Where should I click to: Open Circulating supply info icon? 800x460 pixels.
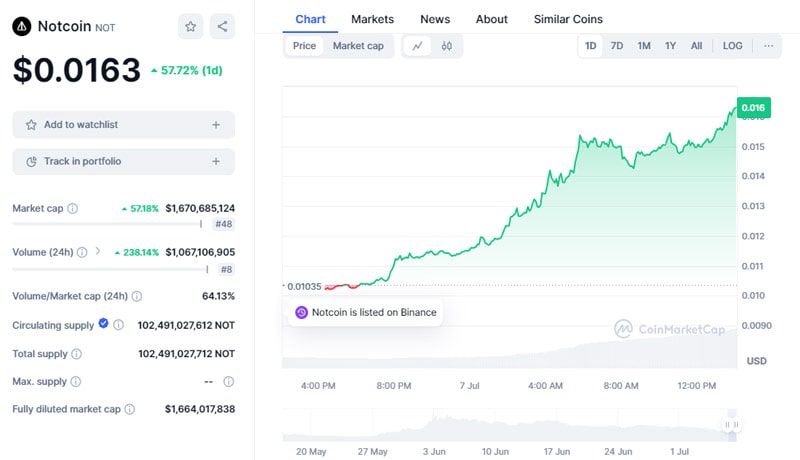(x=118, y=325)
